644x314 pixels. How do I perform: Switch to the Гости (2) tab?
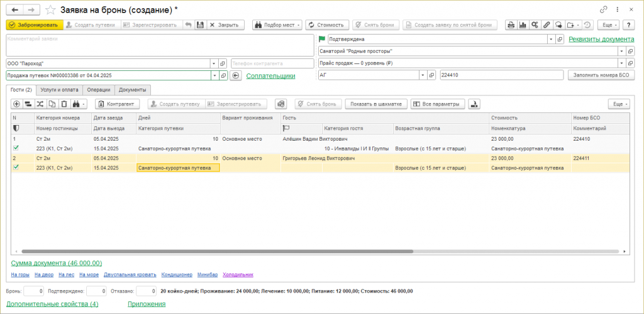coord(21,89)
